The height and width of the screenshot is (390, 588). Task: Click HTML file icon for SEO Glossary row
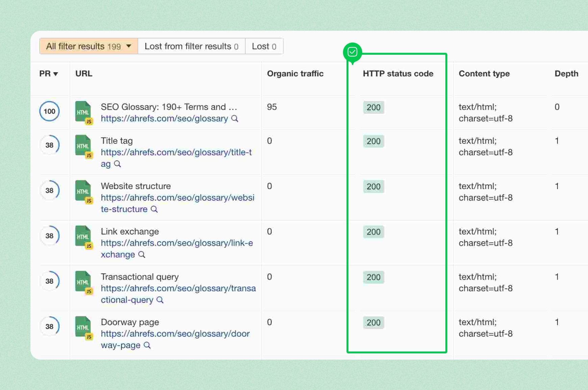83,112
